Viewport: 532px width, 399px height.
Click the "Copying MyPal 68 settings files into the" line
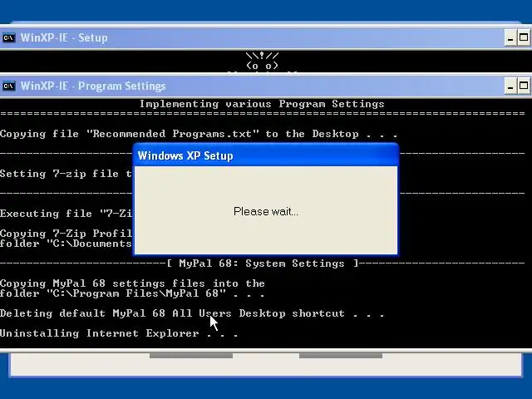point(132,283)
